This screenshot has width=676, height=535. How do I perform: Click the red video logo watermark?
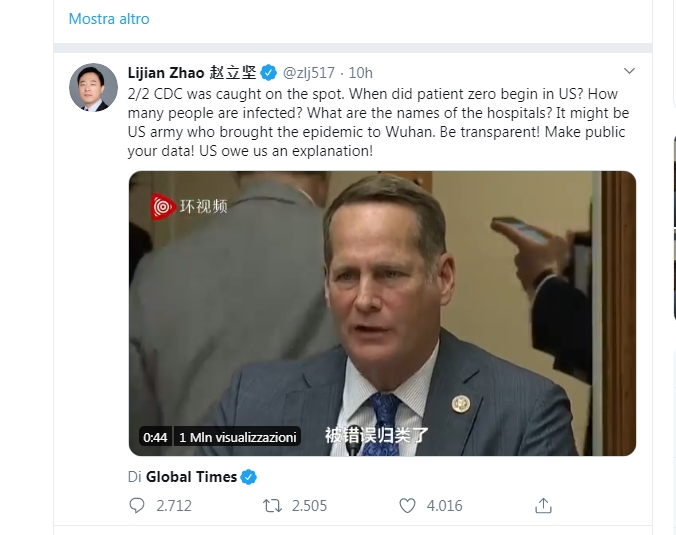click(163, 206)
